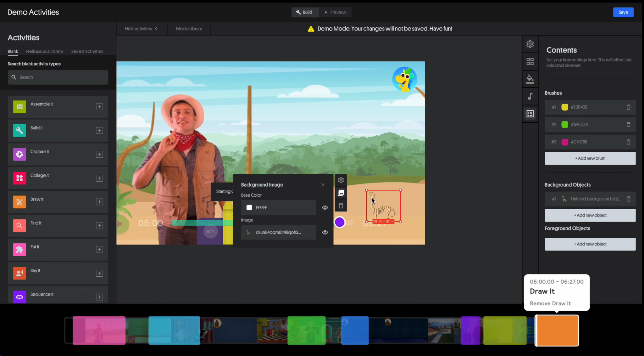
Task: Switch to Preview mode
Action: click(335, 12)
